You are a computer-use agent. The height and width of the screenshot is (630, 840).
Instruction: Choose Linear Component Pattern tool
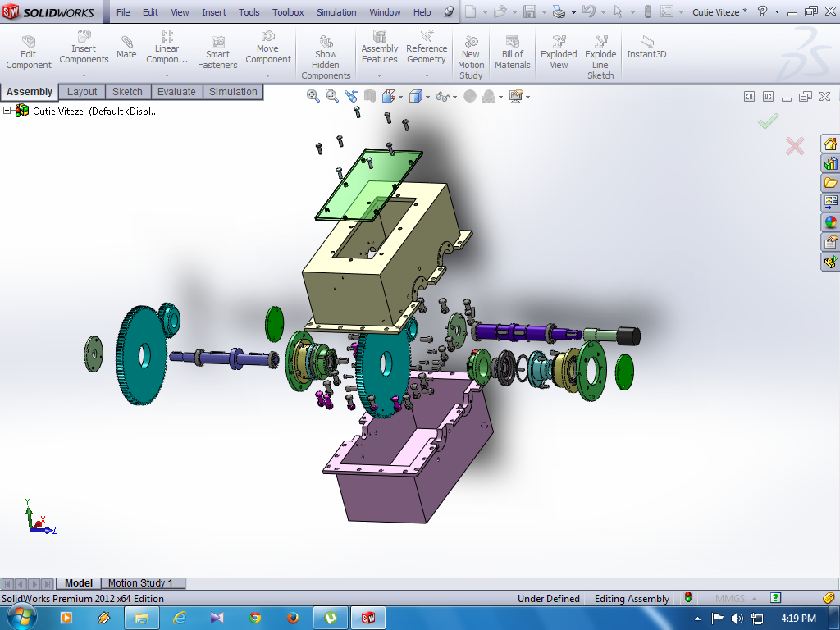click(167, 47)
